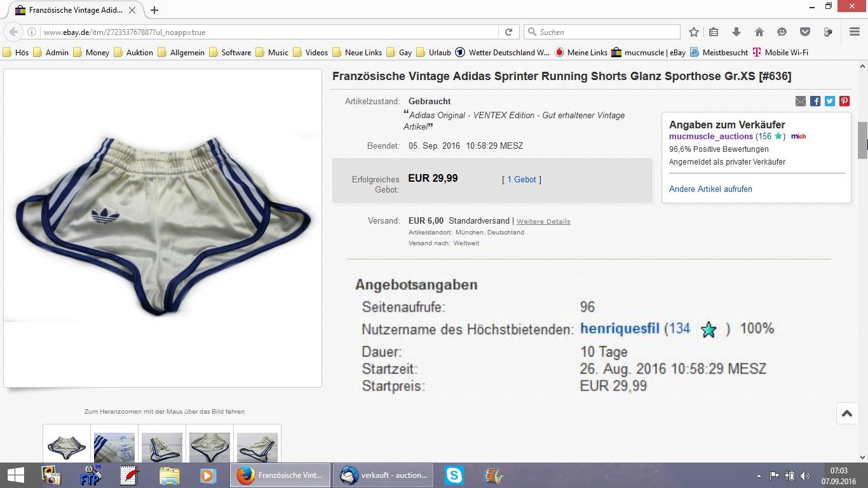Image resolution: width=868 pixels, height=488 pixels.
Task: Open Skype from the taskbar
Action: click(454, 475)
